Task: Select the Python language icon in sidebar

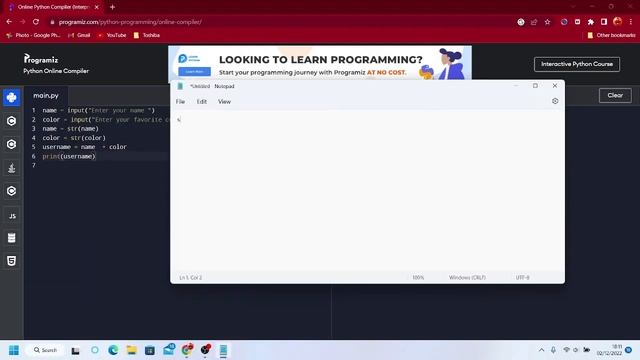Action: (11, 98)
